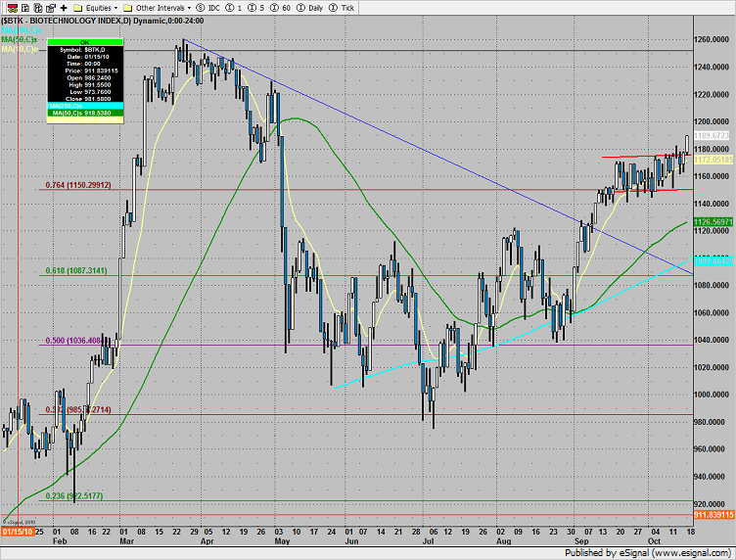Click the Close value row in cursor window
Screen dimensions: 736x560
point(85,99)
